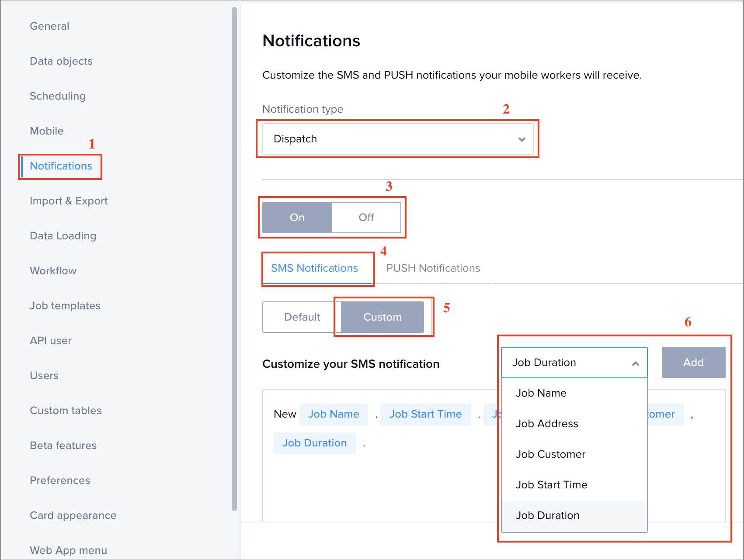Open the Job templates settings section

click(x=65, y=305)
